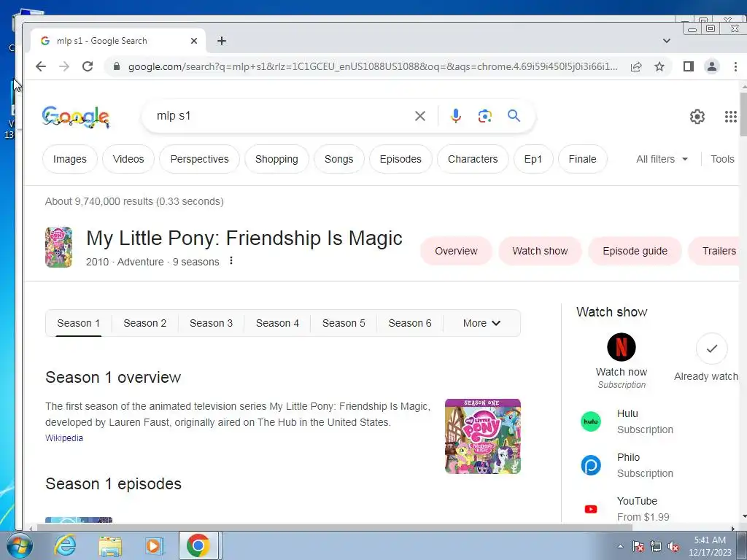Expand the More seasons dropdown
The height and width of the screenshot is (560, 747).
point(481,323)
